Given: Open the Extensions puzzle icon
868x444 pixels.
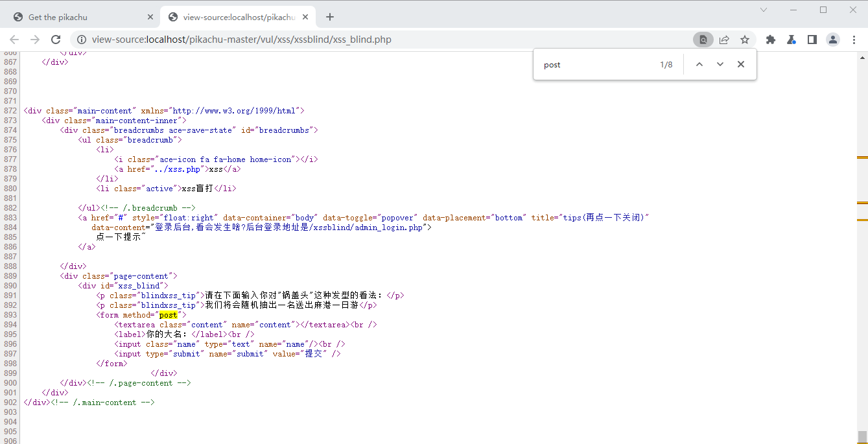Looking at the screenshot, I should (771, 40).
